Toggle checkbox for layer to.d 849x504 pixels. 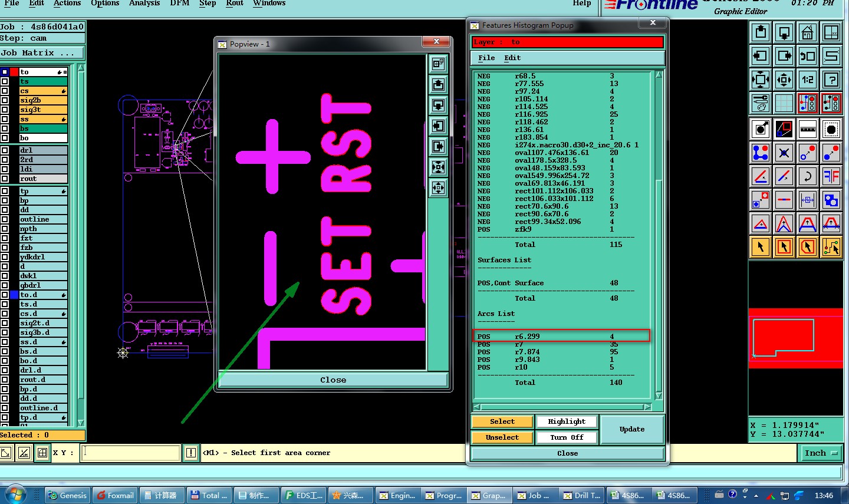click(5, 295)
